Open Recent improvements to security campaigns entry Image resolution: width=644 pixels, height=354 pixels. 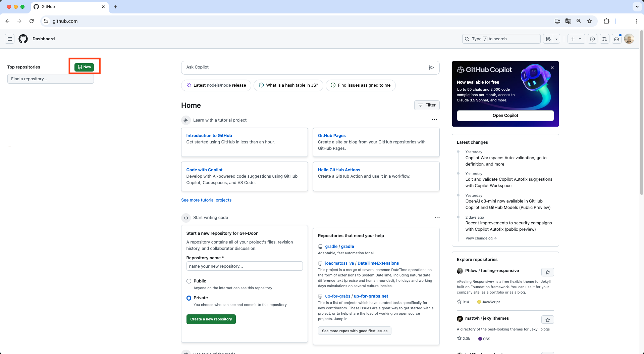coord(508,226)
